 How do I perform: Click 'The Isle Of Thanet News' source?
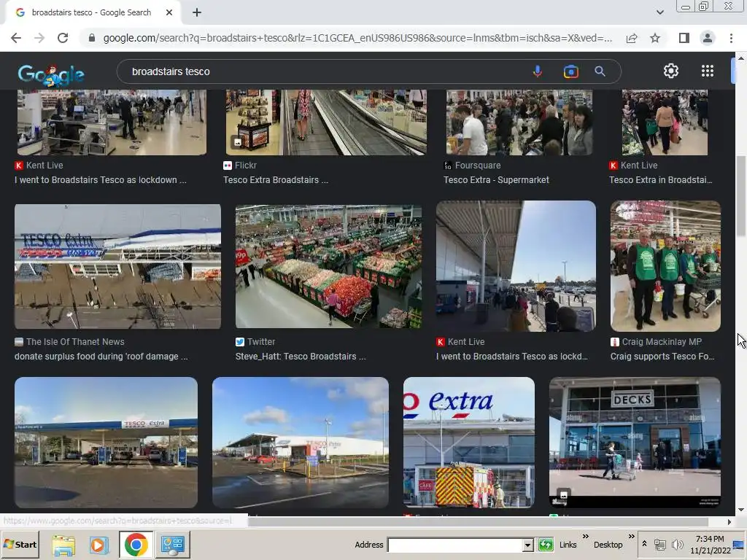coord(75,342)
